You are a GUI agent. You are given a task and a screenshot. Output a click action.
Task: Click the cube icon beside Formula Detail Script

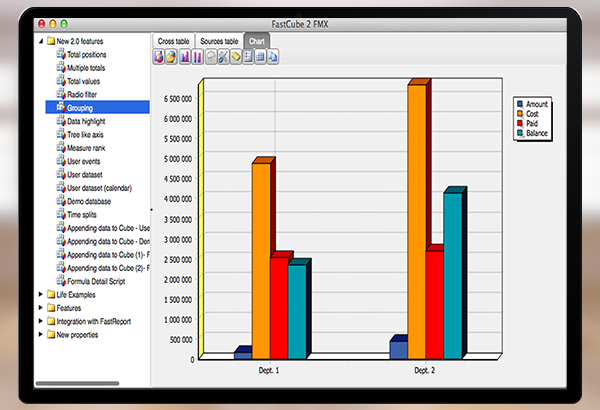61,281
